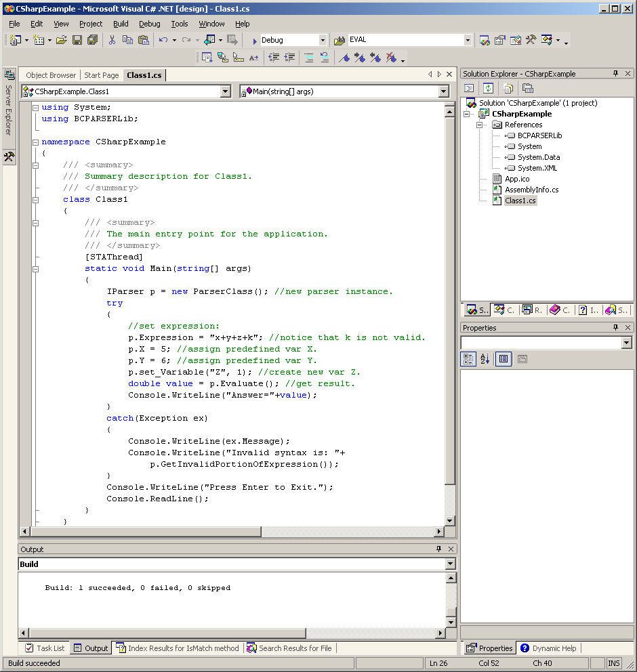The height and width of the screenshot is (672, 637).
Task: Toggle auto-hide pin on Output panel
Action: pyautogui.click(x=438, y=549)
